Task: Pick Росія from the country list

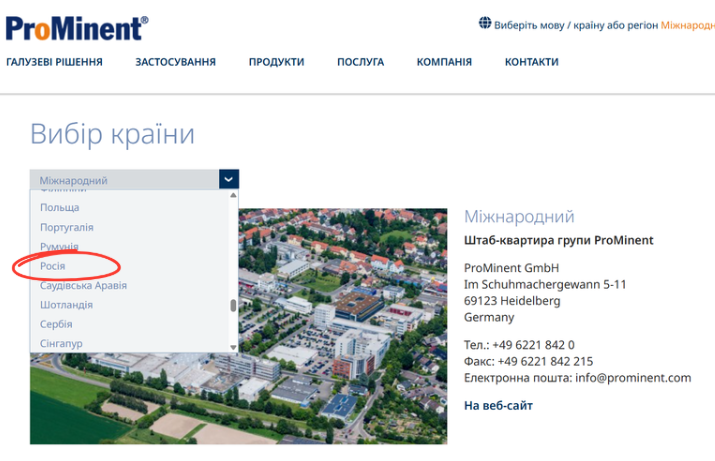Action: point(53,266)
